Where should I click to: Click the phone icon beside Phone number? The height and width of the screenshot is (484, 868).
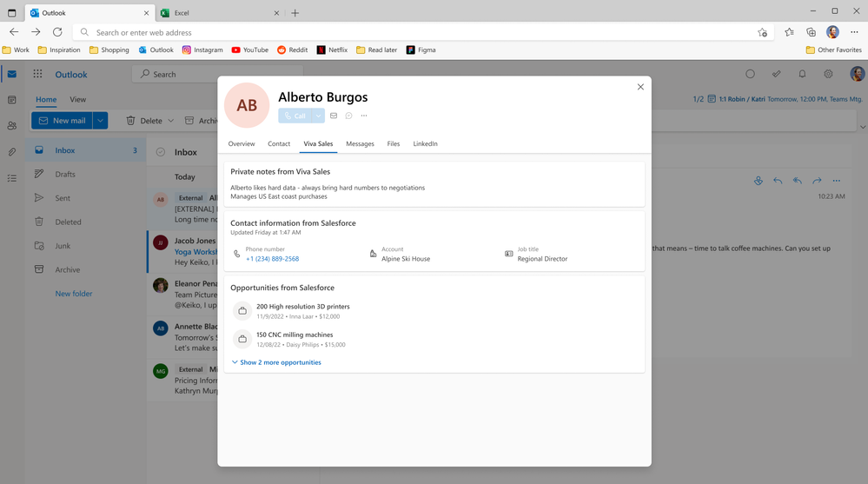(237, 254)
